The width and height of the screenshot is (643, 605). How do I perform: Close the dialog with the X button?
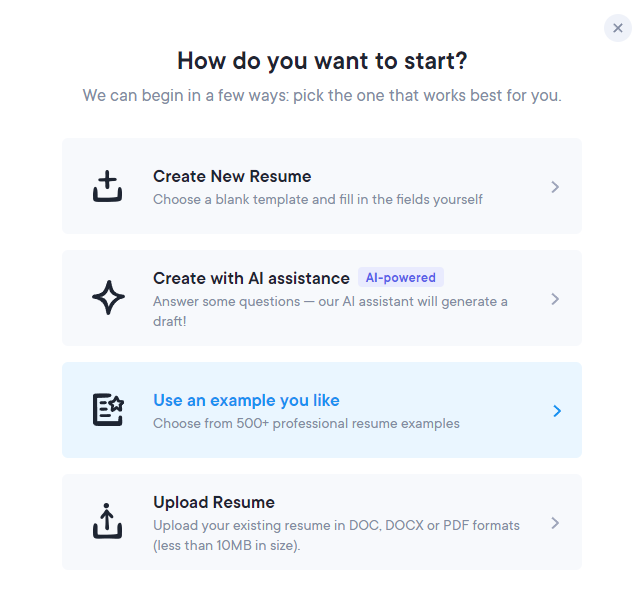point(618,28)
